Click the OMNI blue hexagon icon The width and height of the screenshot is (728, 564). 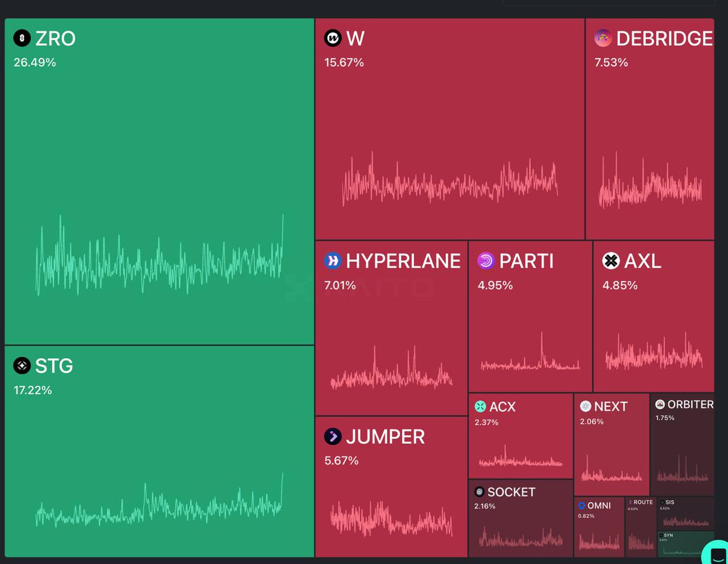pyautogui.click(x=582, y=506)
